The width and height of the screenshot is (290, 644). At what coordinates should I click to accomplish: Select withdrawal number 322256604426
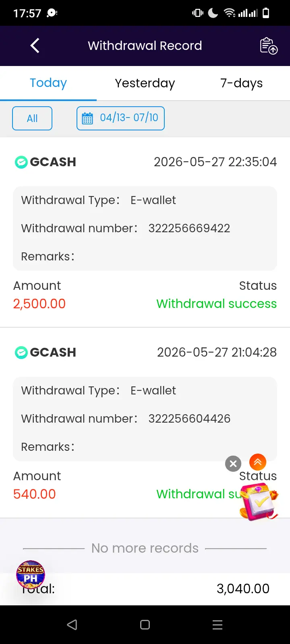[189, 419]
